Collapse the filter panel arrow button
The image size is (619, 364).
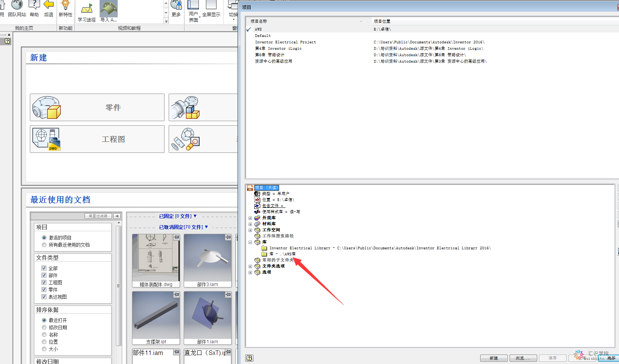pos(117,216)
